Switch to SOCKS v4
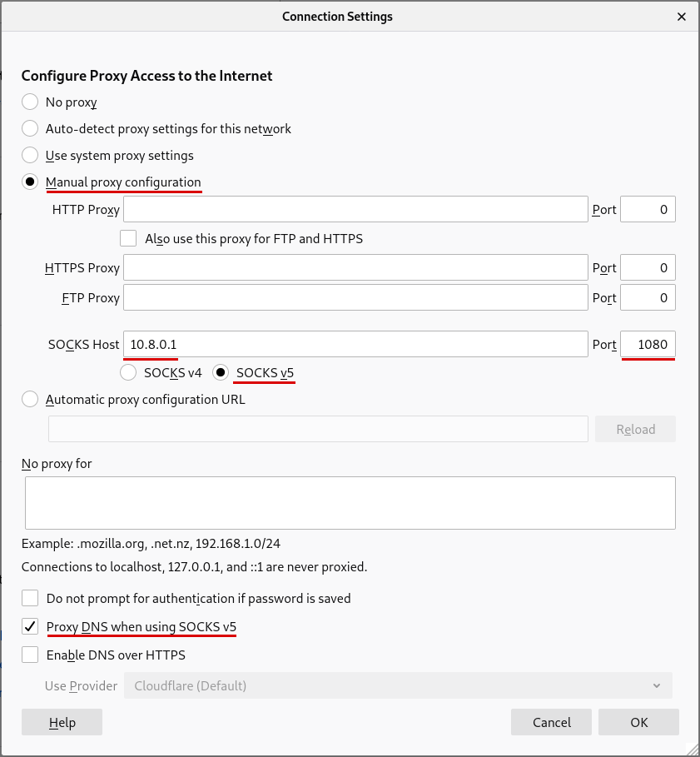Screen dimensions: 700x757 pyautogui.click(x=129, y=373)
